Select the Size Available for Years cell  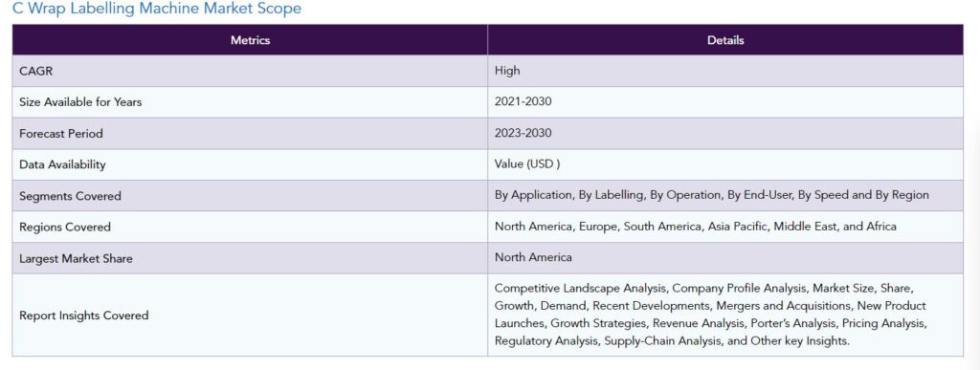coord(250,101)
